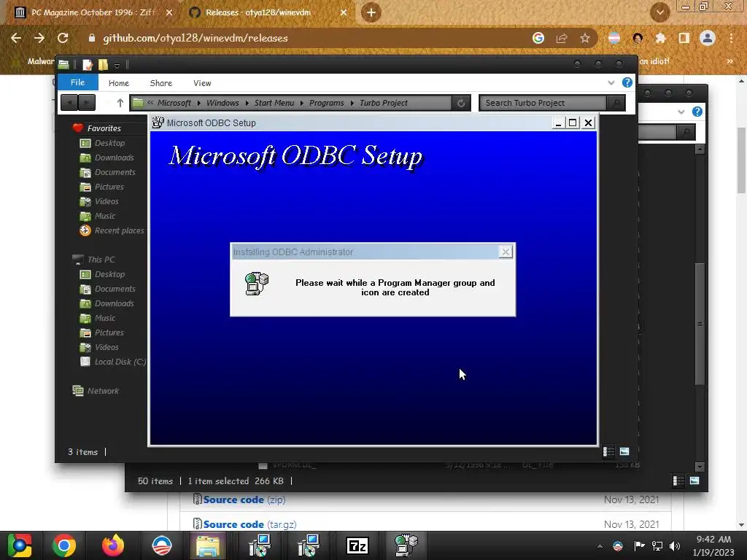Open File menu in Turbo Project explorer
The image size is (747, 560).
(77, 82)
